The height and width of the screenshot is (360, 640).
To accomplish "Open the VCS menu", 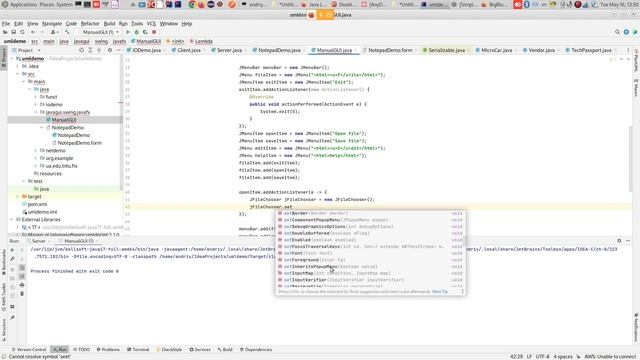I will tap(151, 24).
